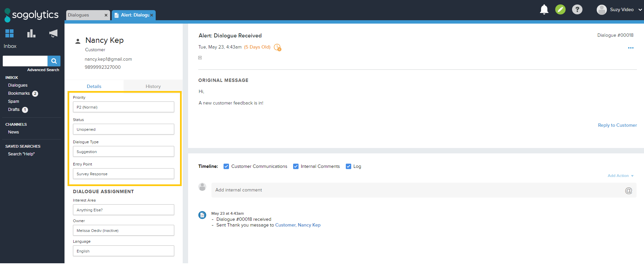Switch to the Dialogues tab
The width and height of the screenshot is (644, 269).
coord(84,15)
